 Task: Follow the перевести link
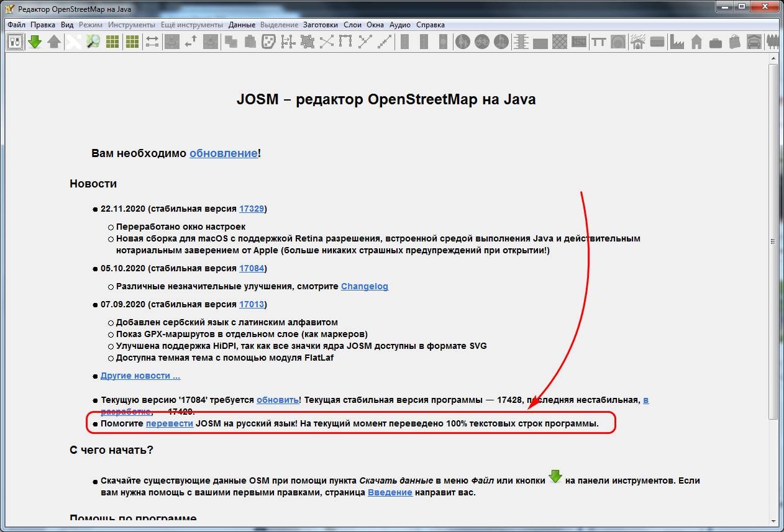tap(170, 424)
